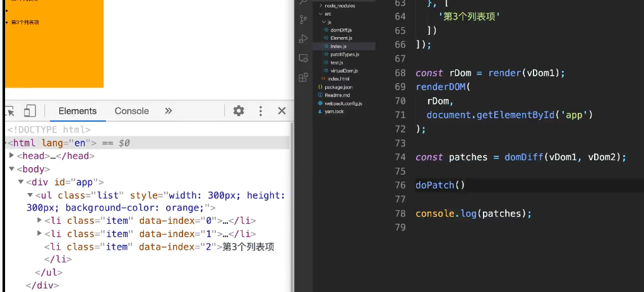The width and height of the screenshot is (644, 292).
Task: Click line number 76 in gutter
Action: pos(400,185)
